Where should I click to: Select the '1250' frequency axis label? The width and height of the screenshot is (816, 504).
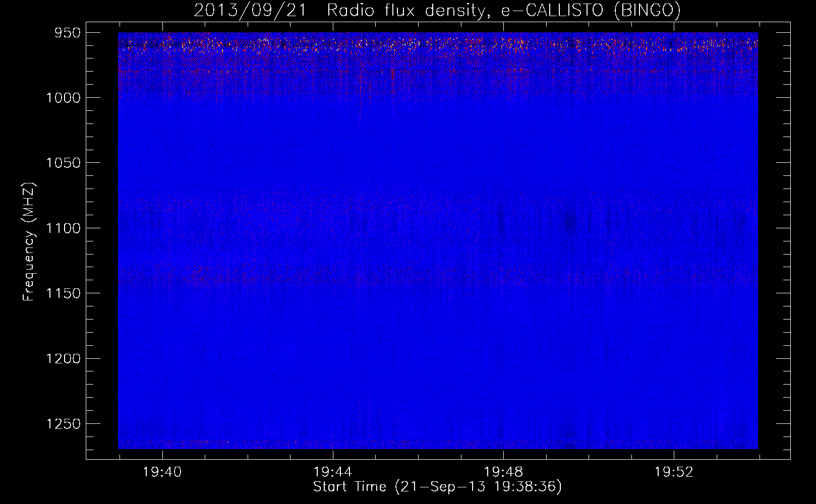coord(63,424)
